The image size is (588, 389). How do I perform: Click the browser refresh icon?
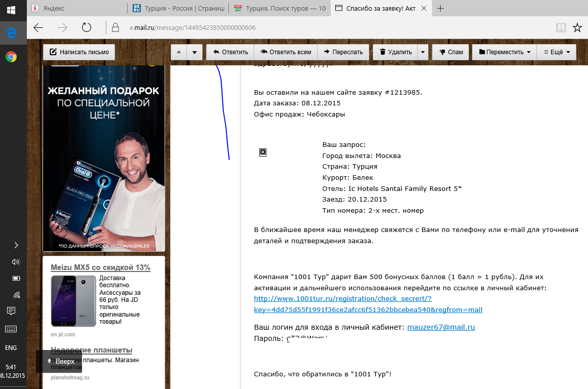[87, 28]
